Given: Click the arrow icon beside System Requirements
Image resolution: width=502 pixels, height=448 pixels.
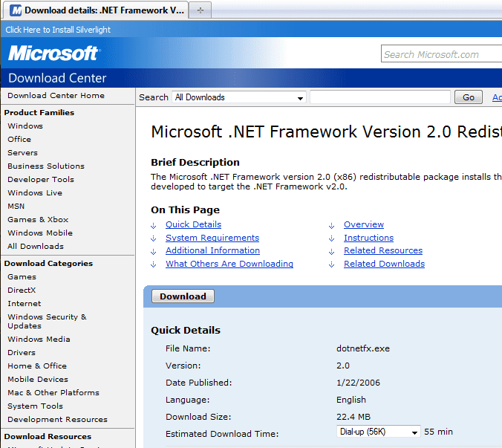Looking at the screenshot, I should pos(154,238).
